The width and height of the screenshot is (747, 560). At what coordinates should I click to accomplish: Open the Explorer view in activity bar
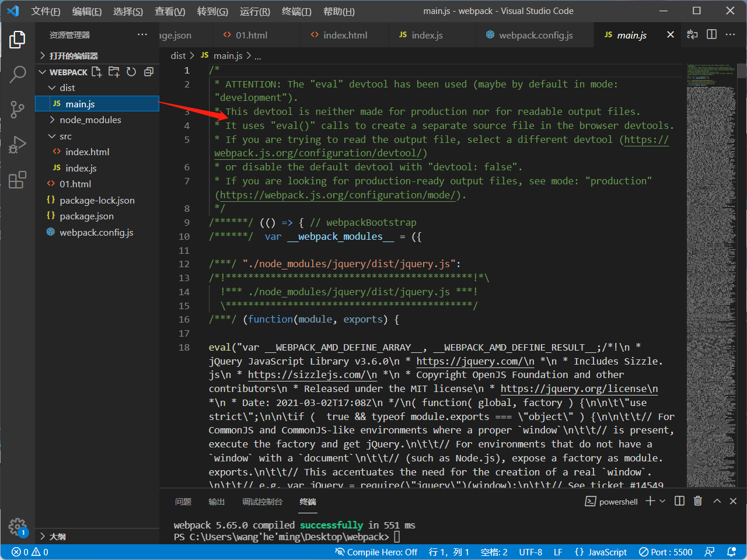coord(18,40)
